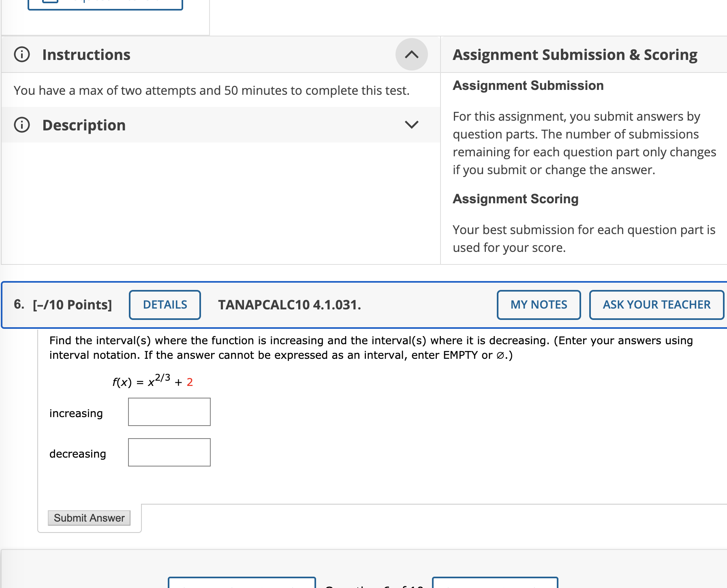The height and width of the screenshot is (588, 727).
Task: Click Submit Answer for question 6
Action: [89, 518]
